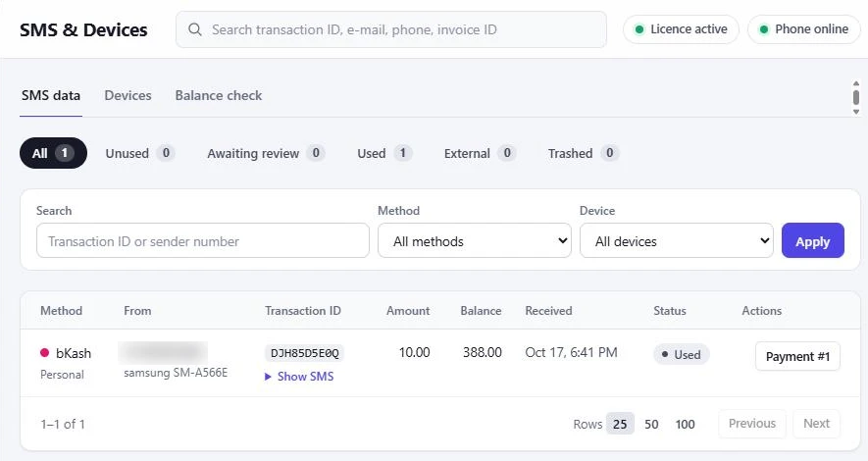Viewport: 868px width, 461px height.
Task: Click the scrollbar down arrow
Action: click(x=856, y=112)
